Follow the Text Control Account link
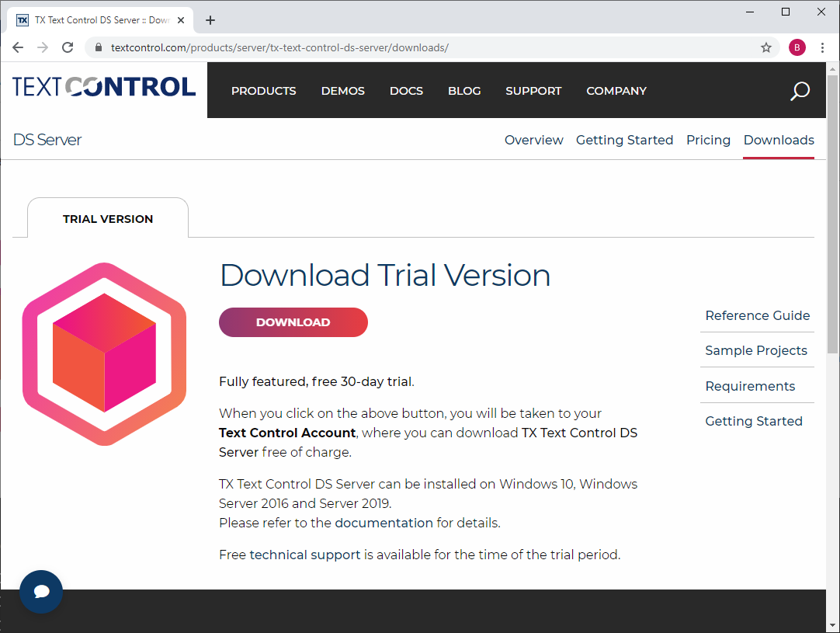Image resolution: width=840 pixels, height=633 pixels. coord(287,433)
